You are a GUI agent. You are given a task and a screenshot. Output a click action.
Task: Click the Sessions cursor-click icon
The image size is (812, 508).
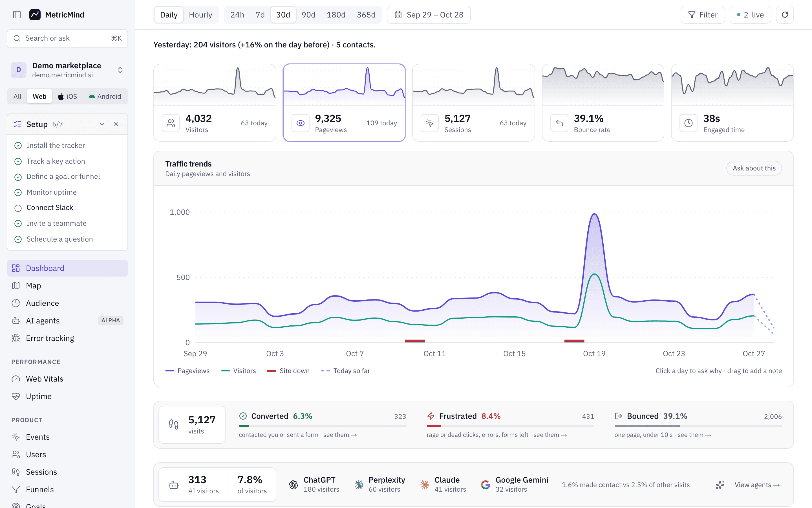tap(429, 123)
